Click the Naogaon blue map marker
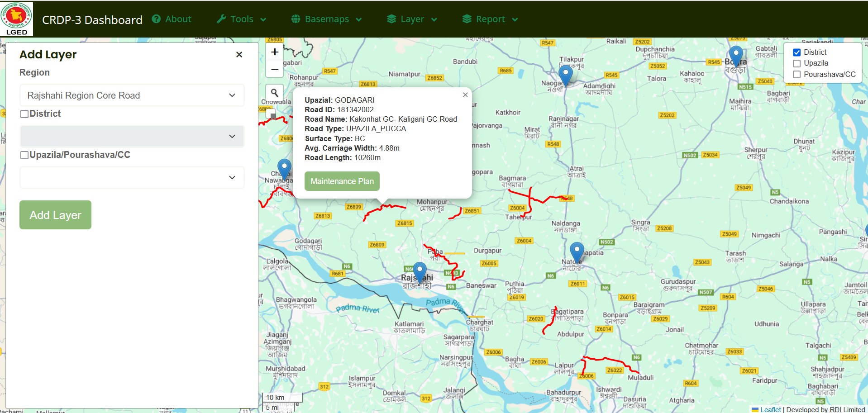Screen dimensions: 868x413 (565, 74)
